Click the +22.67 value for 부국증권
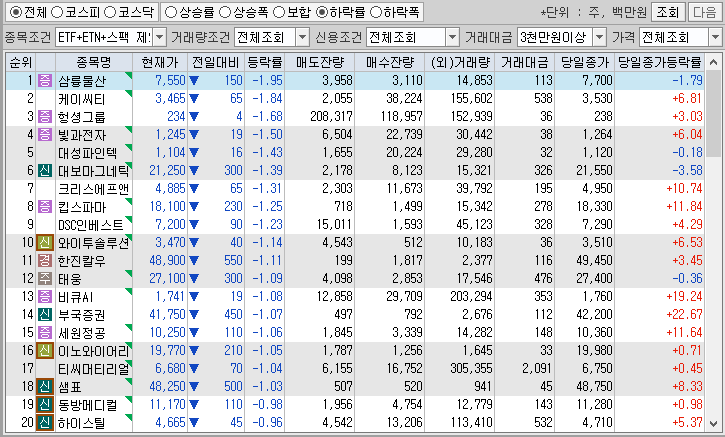 point(684,315)
